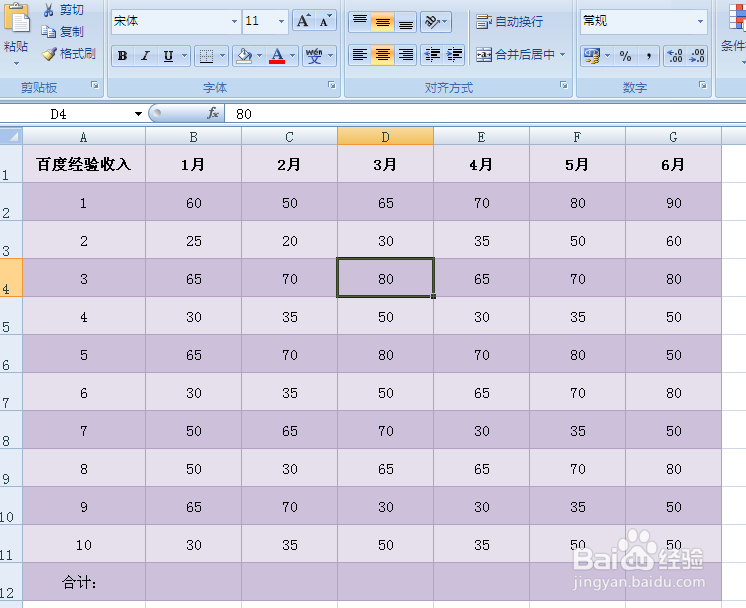Click the Select All corner button
The height and width of the screenshot is (608, 746).
pos(11,136)
